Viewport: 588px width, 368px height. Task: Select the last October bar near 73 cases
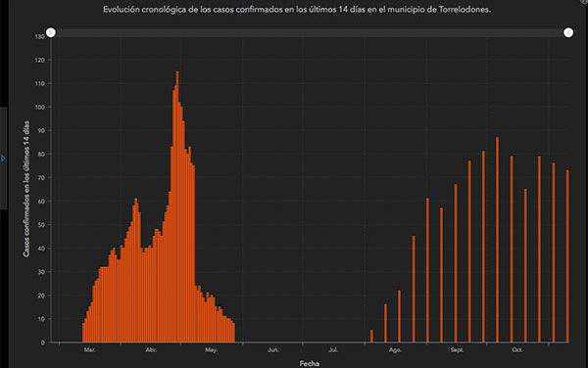(x=567, y=256)
